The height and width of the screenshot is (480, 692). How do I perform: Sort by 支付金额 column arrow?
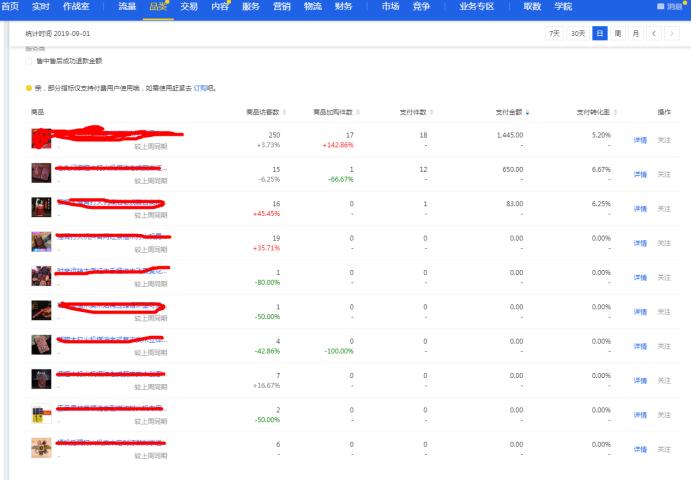528,111
